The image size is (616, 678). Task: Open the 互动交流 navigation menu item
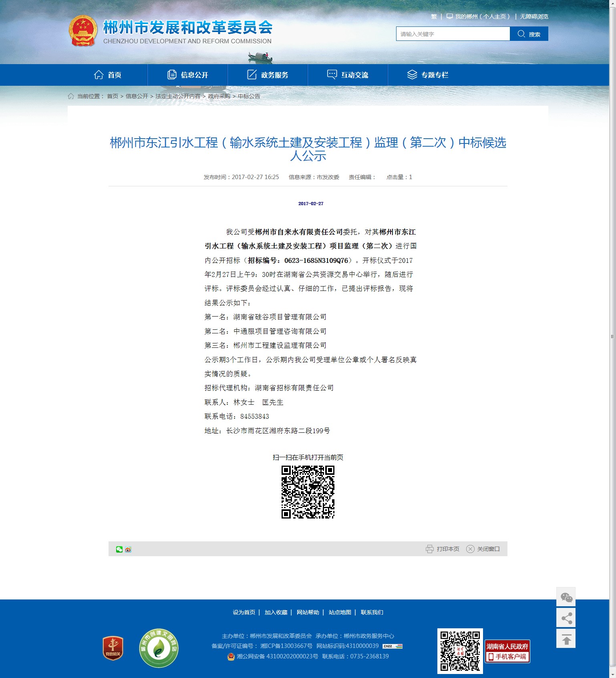348,75
